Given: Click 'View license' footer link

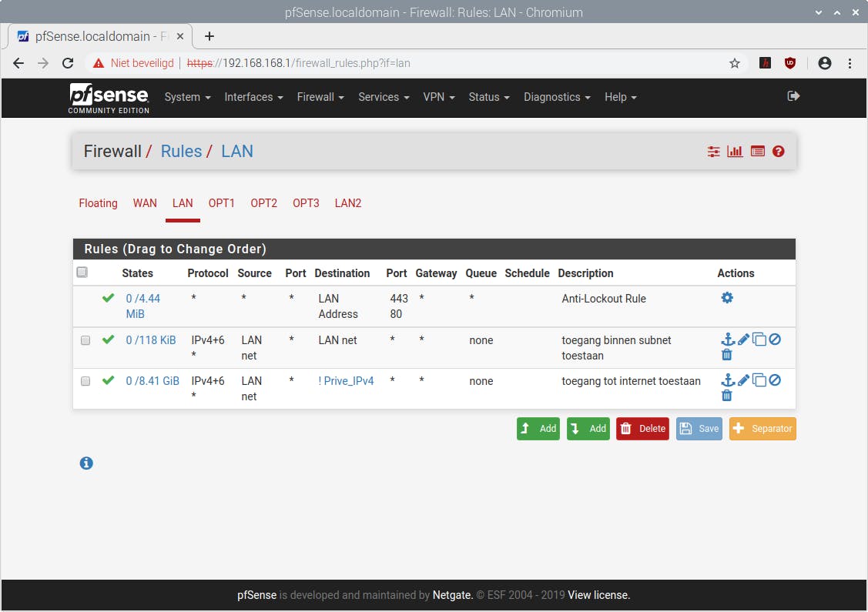Looking at the screenshot, I should click(x=599, y=595).
